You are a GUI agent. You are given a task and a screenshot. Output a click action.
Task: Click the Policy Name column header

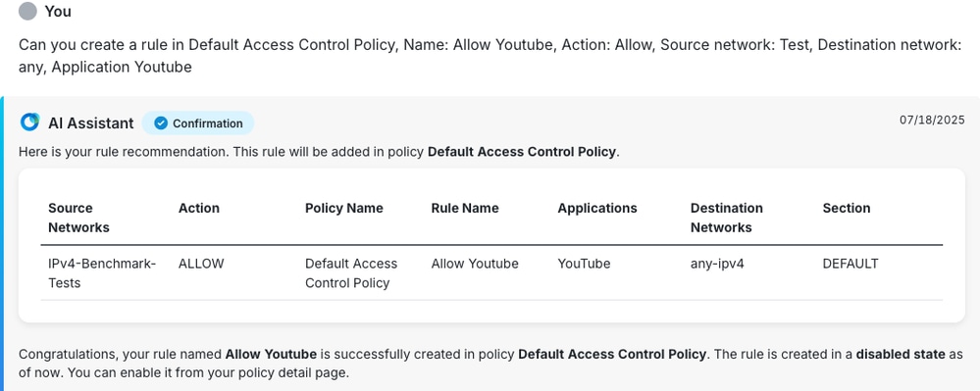coord(343,208)
